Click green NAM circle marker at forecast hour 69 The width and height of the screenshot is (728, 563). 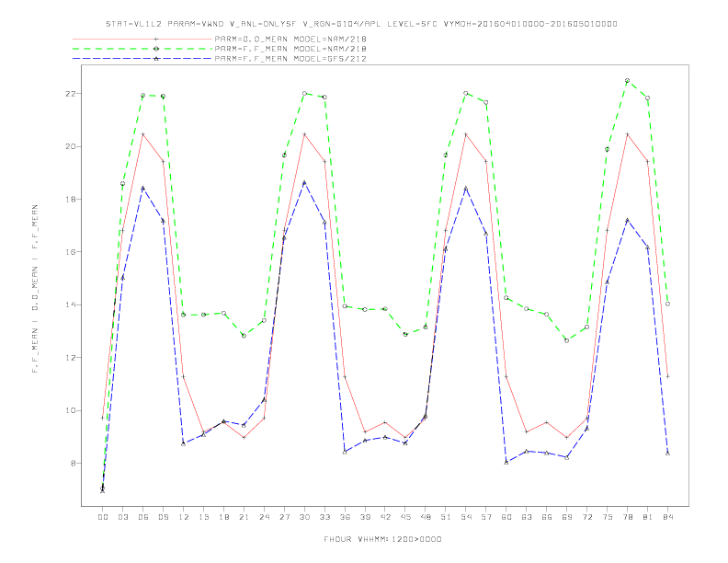(567, 340)
